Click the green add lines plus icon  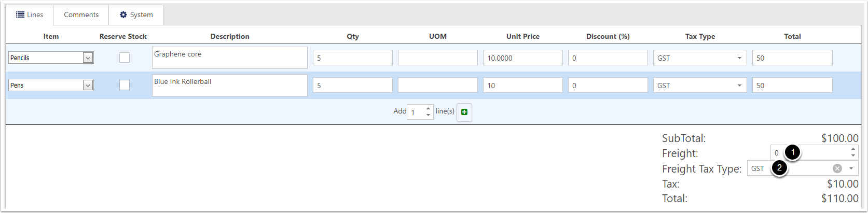coord(464,112)
